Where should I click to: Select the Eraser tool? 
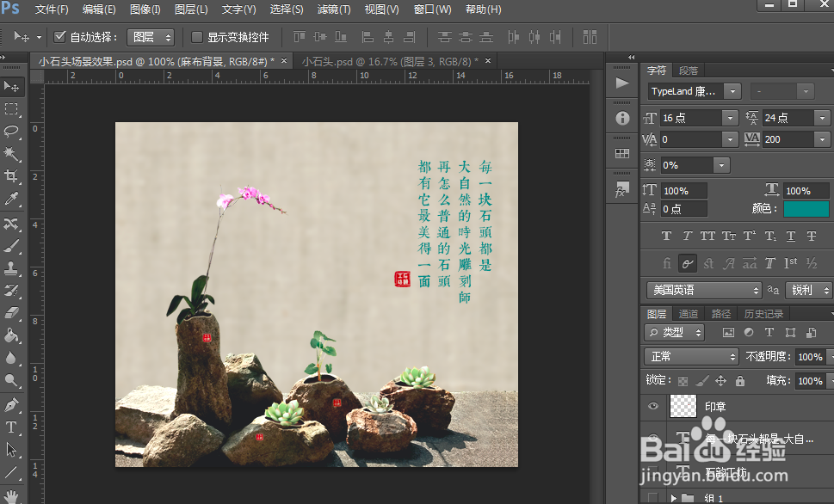tap(11, 313)
